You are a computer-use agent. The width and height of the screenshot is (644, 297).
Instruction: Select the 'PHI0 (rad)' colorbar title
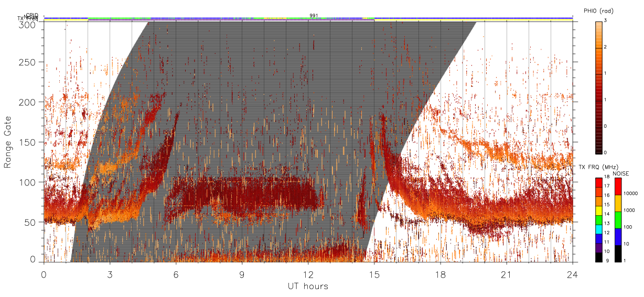(x=597, y=11)
